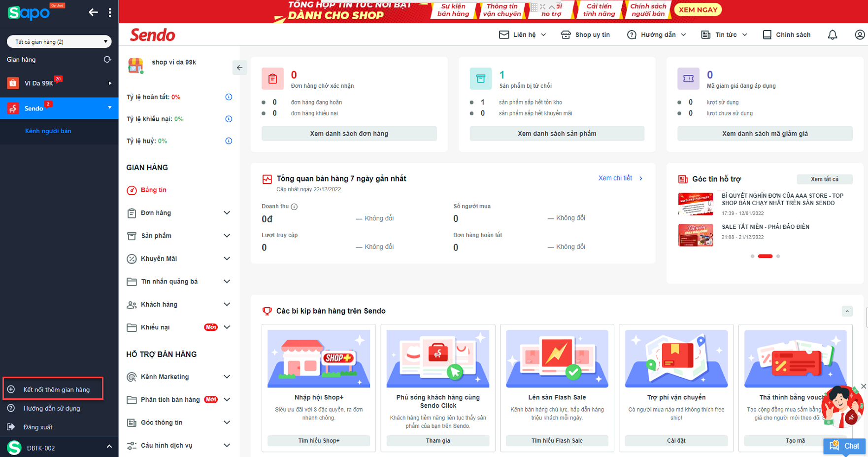This screenshot has width=868, height=457.
Task: Click the pending orders clipboard icon
Action: pos(272,78)
